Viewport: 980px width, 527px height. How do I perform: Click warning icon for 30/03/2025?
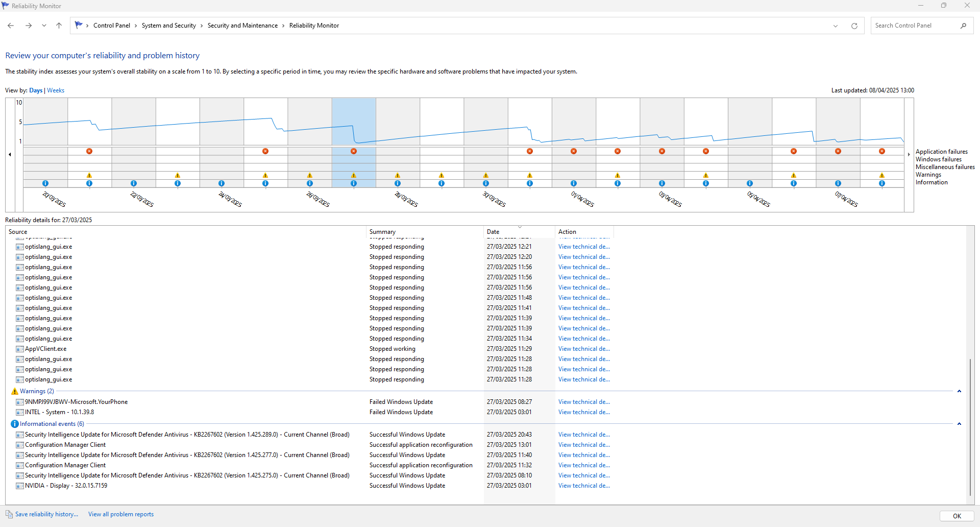(x=486, y=175)
